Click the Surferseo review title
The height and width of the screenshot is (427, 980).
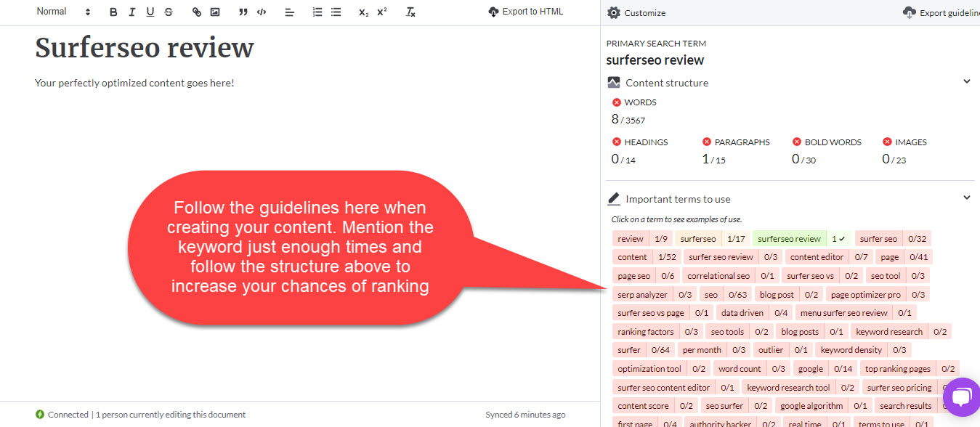(145, 48)
